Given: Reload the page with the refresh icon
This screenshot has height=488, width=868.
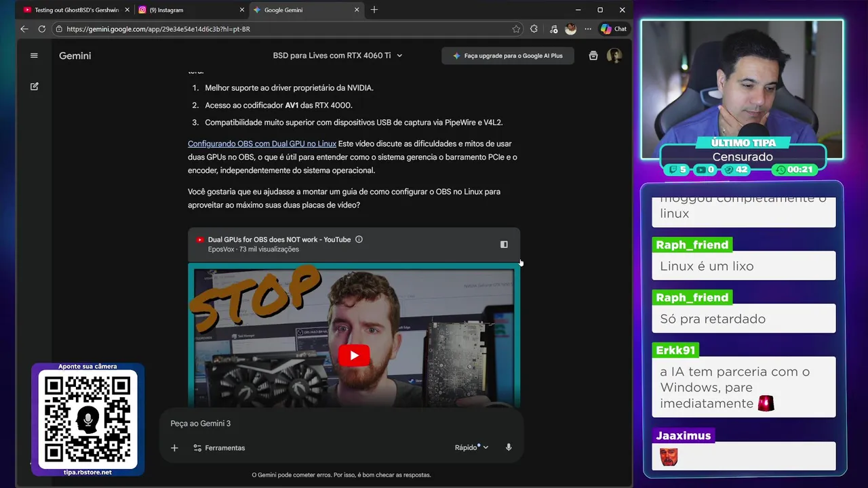Looking at the screenshot, I should (x=41, y=29).
